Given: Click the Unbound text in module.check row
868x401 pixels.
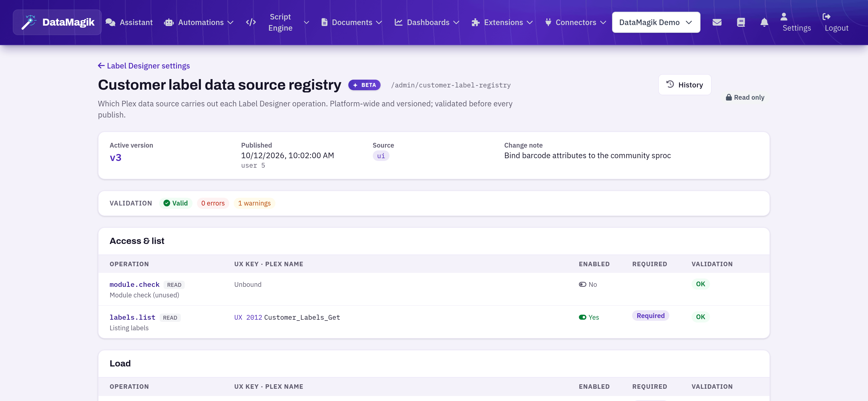Looking at the screenshot, I should [x=248, y=284].
